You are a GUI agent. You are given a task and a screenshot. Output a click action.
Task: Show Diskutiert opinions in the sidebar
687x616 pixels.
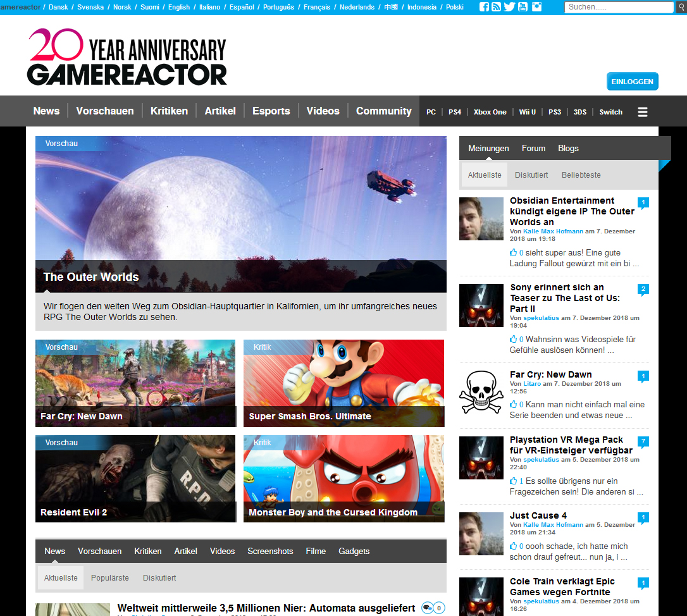click(531, 175)
